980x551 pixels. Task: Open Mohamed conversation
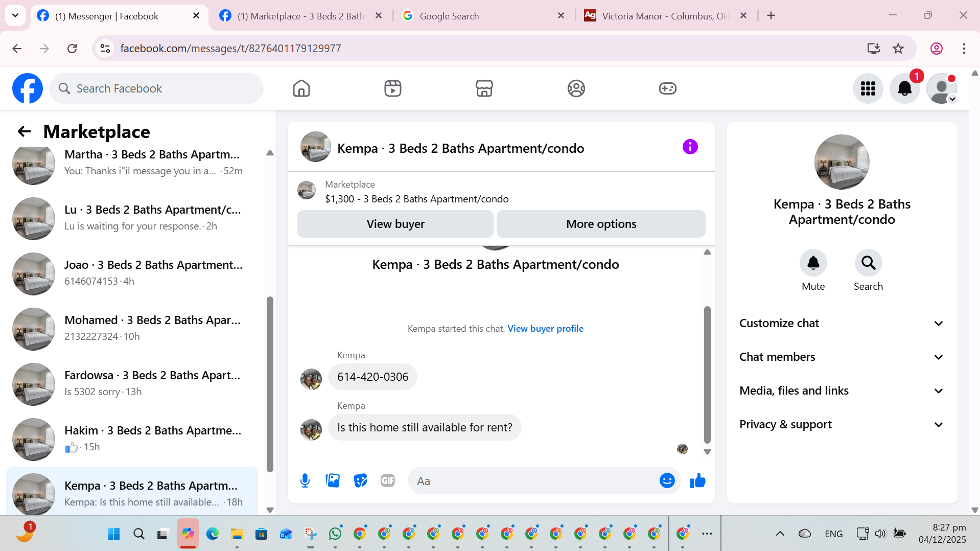[132, 329]
